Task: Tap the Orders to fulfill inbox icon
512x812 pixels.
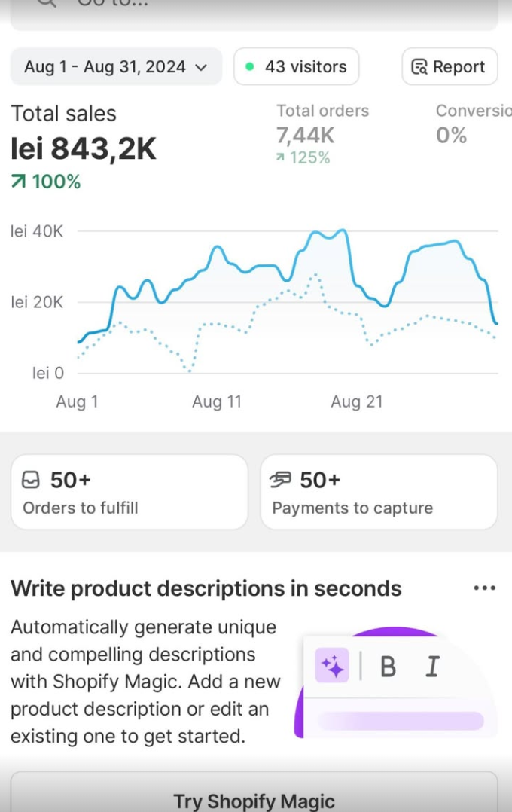Action: pyautogui.click(x=32, y=480)
